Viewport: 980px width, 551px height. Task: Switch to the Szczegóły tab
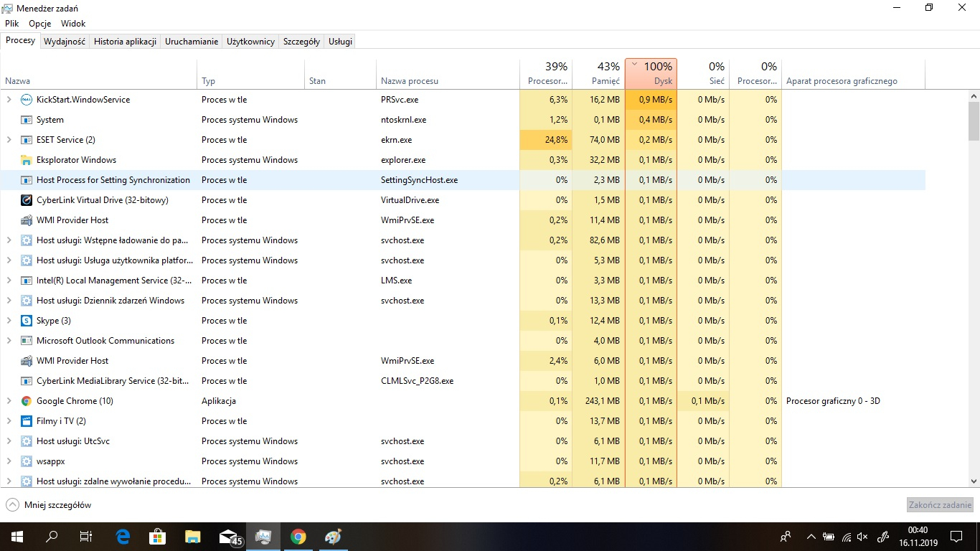(301, 42)
